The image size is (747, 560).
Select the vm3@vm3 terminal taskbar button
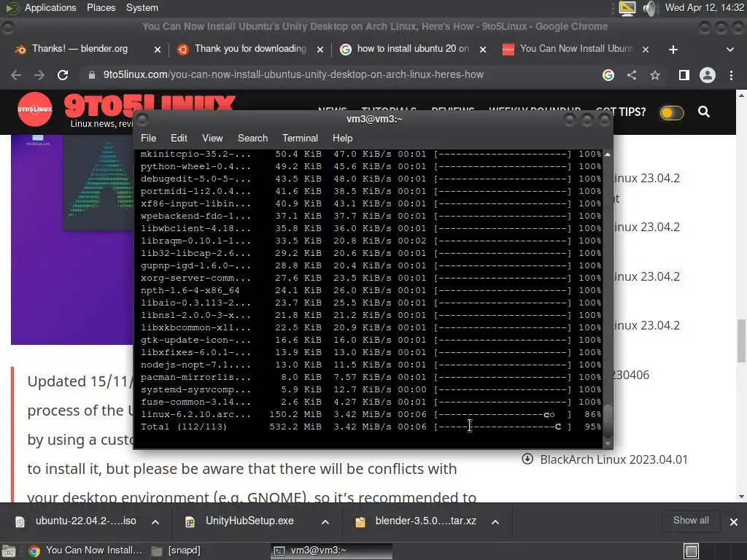point(331,551)
